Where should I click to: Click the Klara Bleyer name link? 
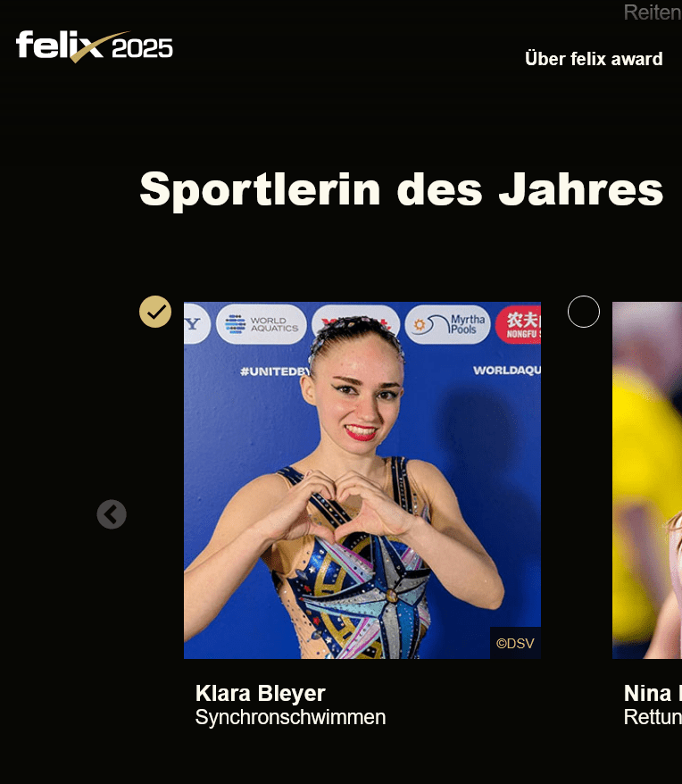260,693
